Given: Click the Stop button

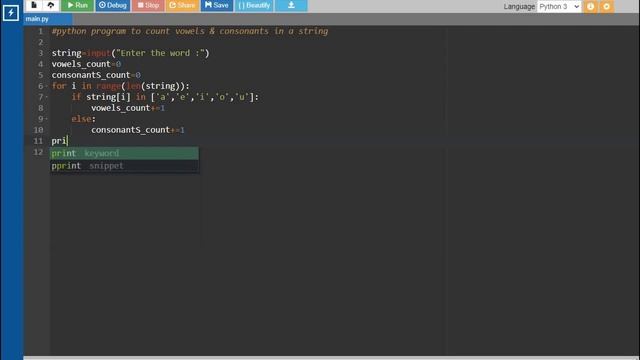Looking at the screenshot, I should pyautogui.click(x=148, y=5).
